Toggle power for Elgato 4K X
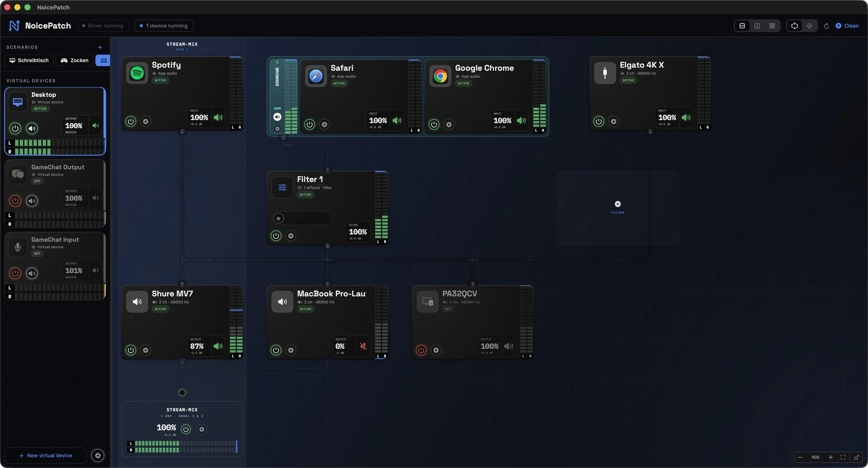Viewport: 868px width, 468px height. coord(599,121)
